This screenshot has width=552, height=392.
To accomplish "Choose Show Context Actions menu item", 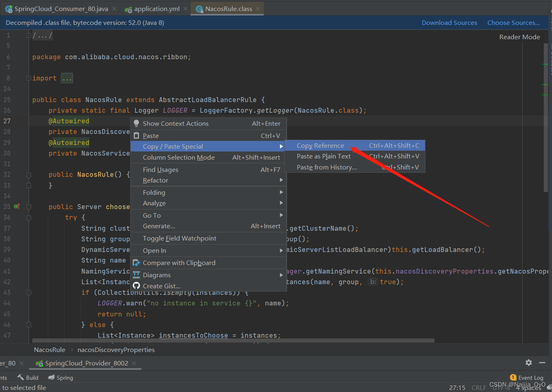I will (208, 124).
